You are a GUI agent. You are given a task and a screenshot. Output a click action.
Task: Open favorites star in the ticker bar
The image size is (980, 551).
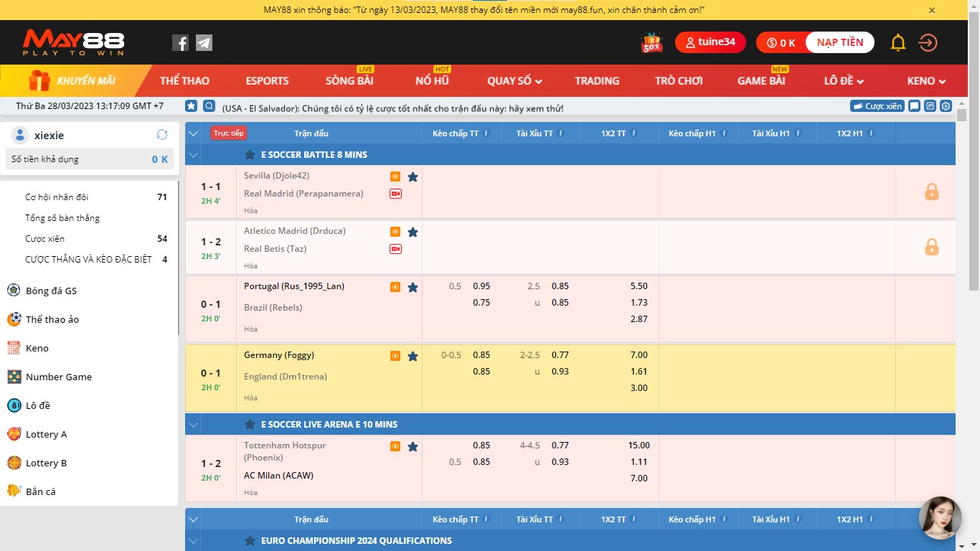192,106
